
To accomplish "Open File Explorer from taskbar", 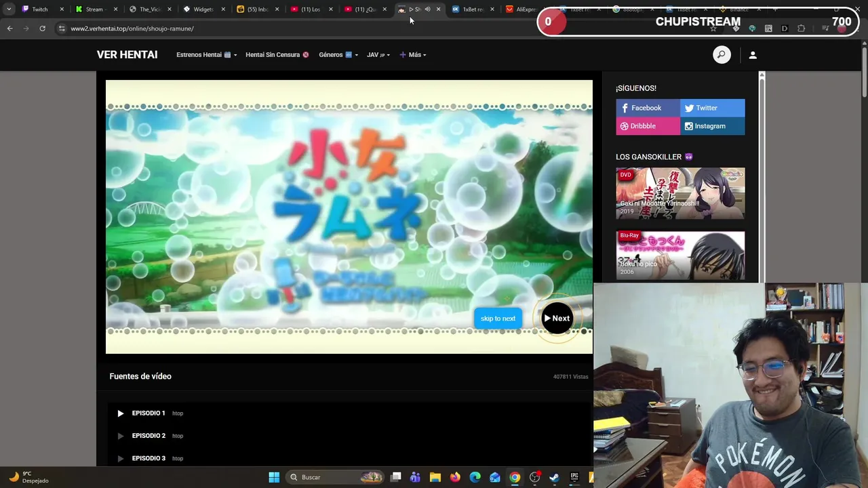I will point(435,477).
